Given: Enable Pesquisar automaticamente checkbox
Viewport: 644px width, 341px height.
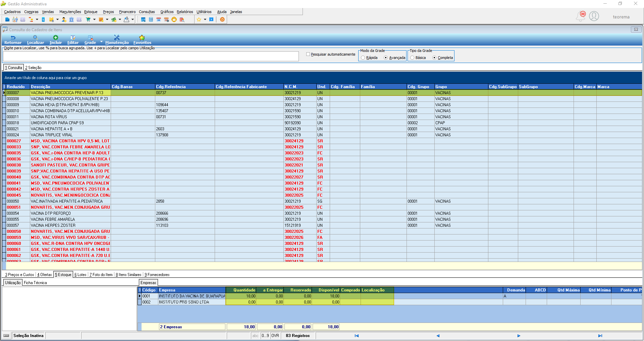Looking at the screenshot, I should point(308,54).
